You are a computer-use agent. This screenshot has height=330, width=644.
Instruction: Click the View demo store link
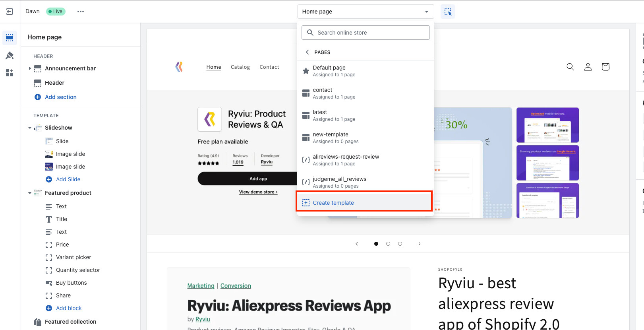tap(258, 192)
